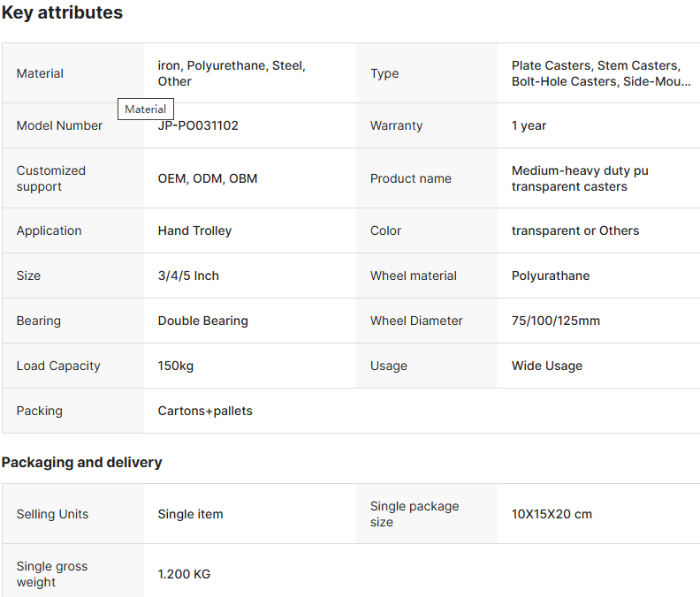Viewport: 700px width, 597px height.
Task: Click the Material attribute label
Action: coord(40,73)
